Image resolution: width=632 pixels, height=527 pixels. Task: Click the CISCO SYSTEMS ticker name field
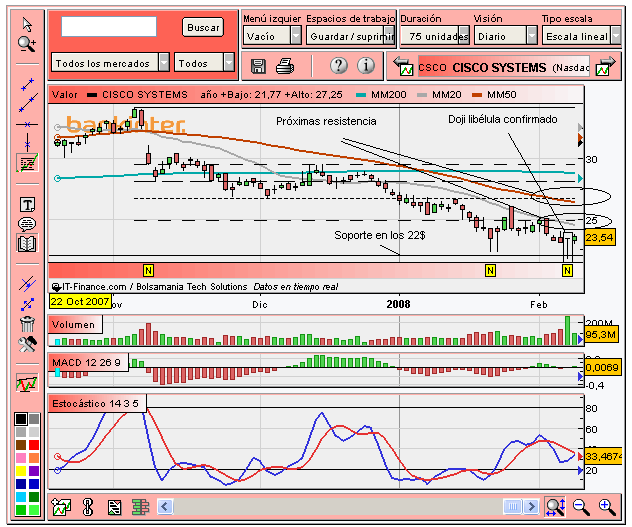tap(504, 67)
